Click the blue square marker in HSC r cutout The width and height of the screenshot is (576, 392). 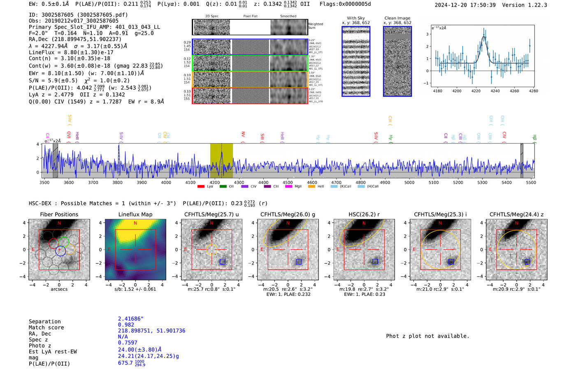(x=375, y=262)
